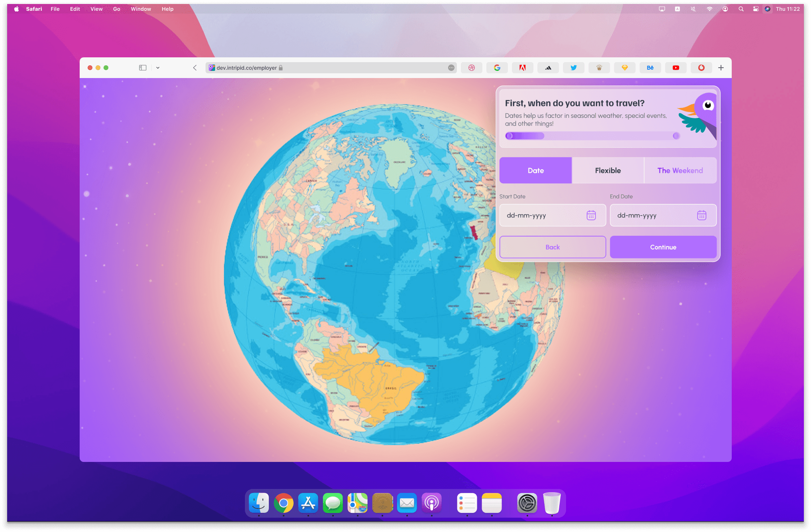Open a new tab with plus button
The width and height of the screenshot is (811, 532).
(721, 68)
